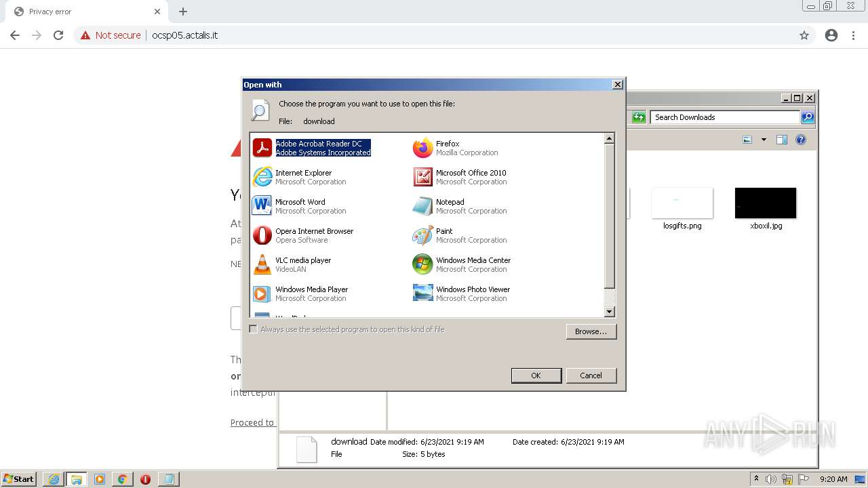Viewport: 868px width, 488px height.
Task: Open a new Chrome tab
Action: pos(183,12)
